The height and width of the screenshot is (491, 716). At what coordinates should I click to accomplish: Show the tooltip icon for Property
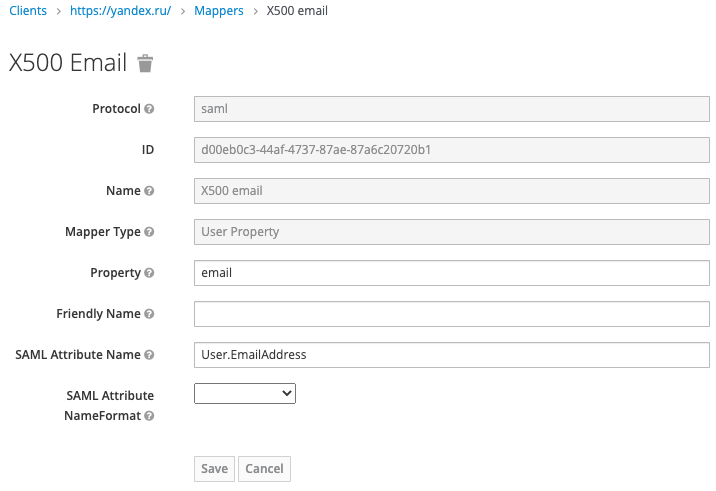point(149,273)
